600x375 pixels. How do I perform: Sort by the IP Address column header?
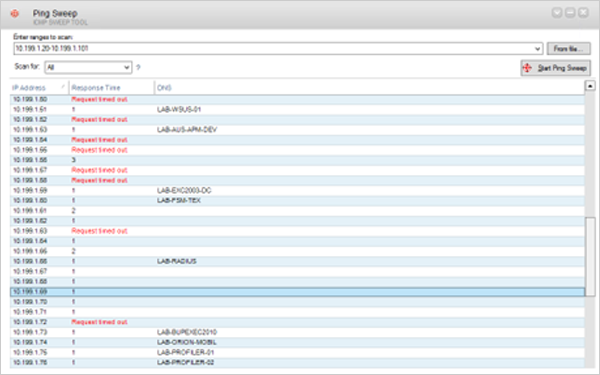pos(39,88)
